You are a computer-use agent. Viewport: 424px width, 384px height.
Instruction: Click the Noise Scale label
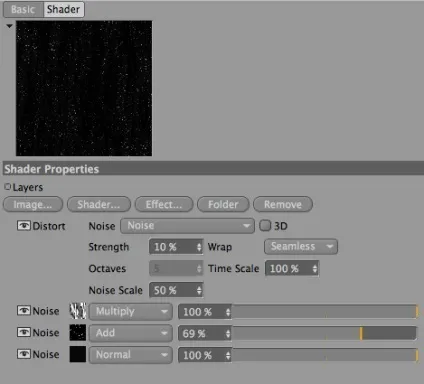pos(116,290)
